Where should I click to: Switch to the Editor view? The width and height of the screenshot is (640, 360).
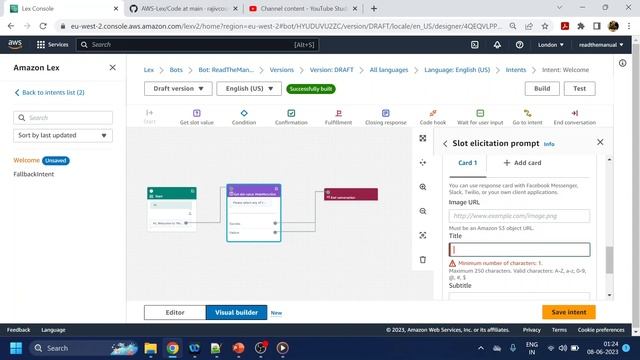pyautogui.click(x=175, y=312)
